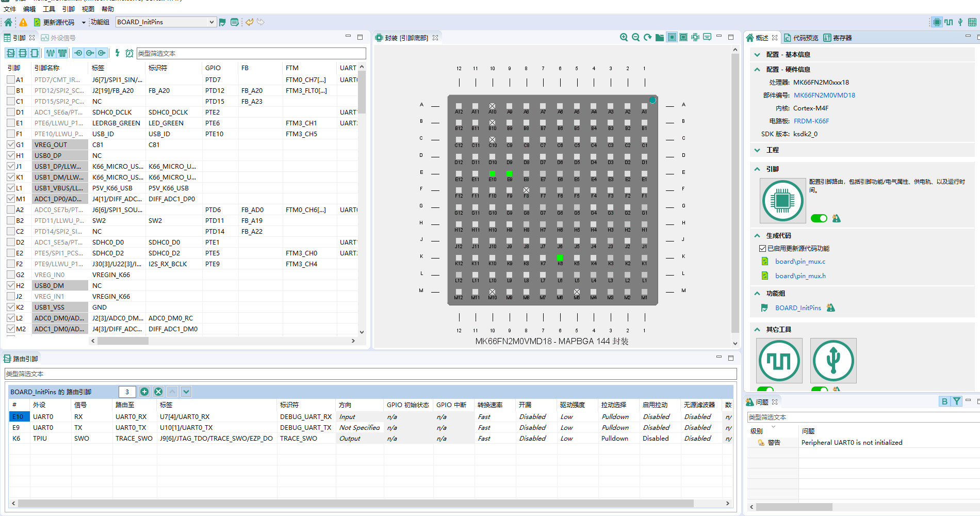Screen dimensions: 980x516
Task: Open the USB tool under 其它工具
Action: [833, 360]
